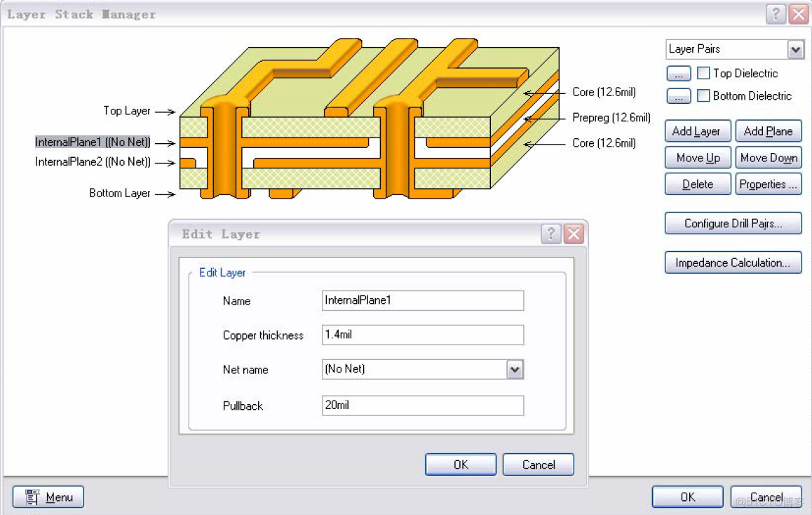
Task: Click the Move Down button
Action: [x=769, y=157]
